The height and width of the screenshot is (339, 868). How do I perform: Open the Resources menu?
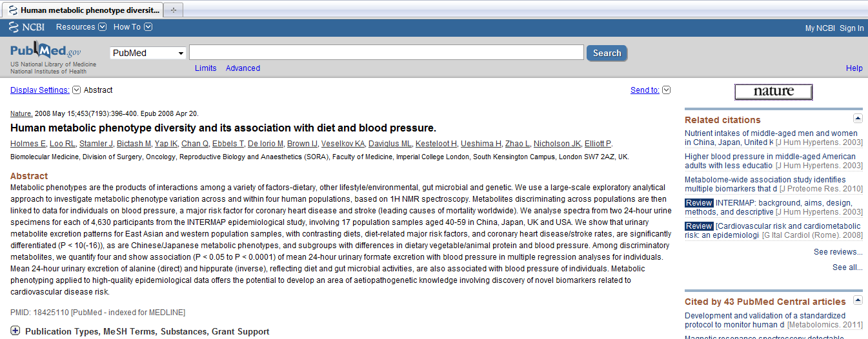[81, 27]
